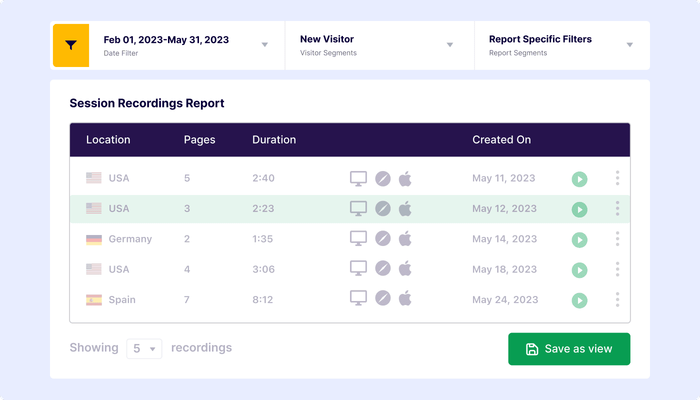Click the desktop device icon in Germany row
This screenshot has width=700, height=400.
[358, 239]
